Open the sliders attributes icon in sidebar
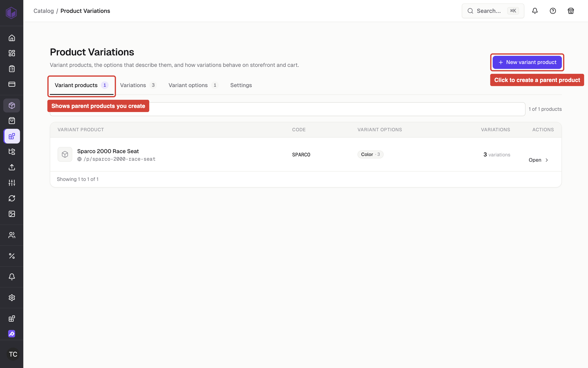This screenshot has width=588, height=368. pos(12,183)
